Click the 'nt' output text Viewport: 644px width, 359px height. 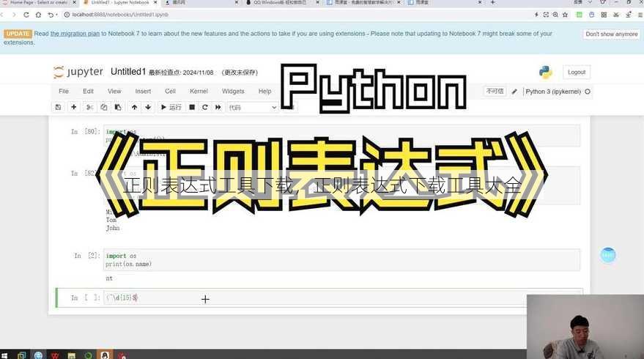point(109,278)
